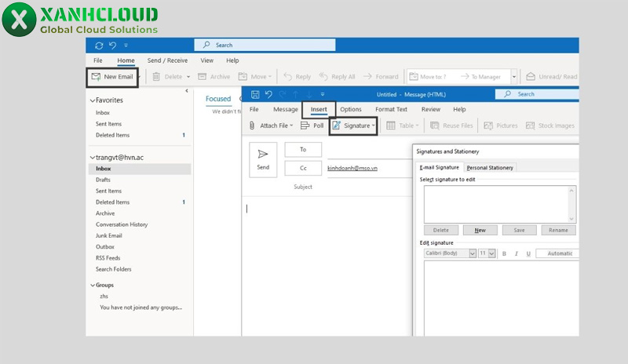Viewport: 628px width, 364px height.
Task: Open the Review tab in compose window
Action: (x=430, y=109)
